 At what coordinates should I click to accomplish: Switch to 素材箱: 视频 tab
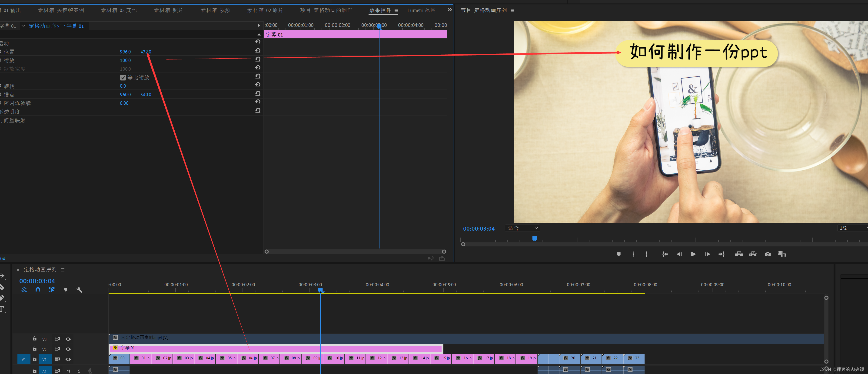[215, 10]
